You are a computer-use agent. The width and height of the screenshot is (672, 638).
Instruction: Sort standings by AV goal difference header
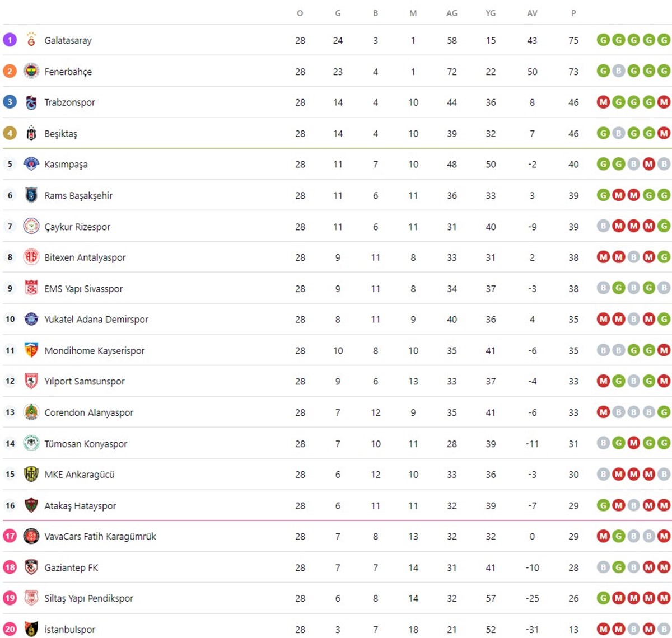[x=532, y=13]
